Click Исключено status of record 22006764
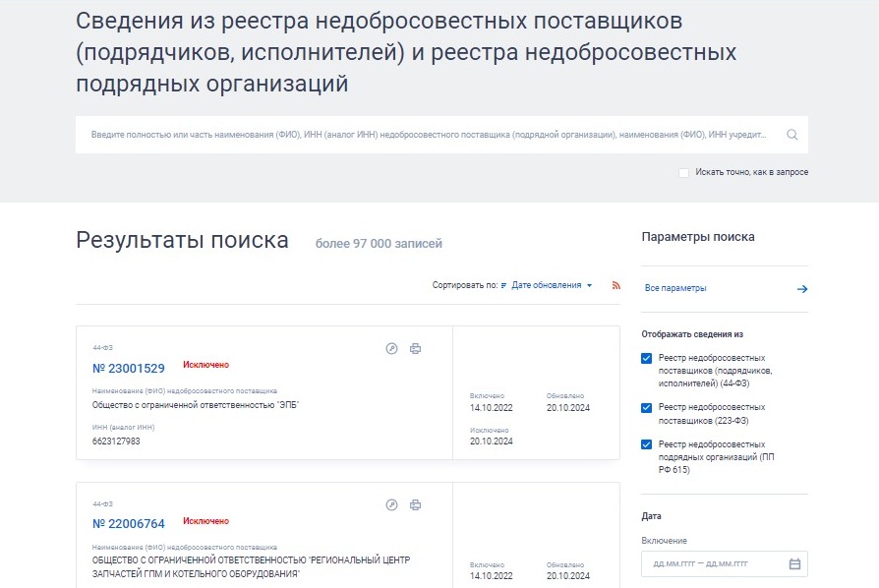The width and height of the screenshot is (879, 588). tap(205, 521)
